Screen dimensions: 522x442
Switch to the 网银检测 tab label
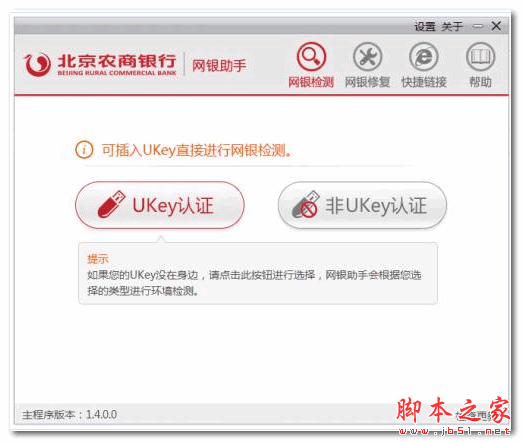click(x=311, y=82)
